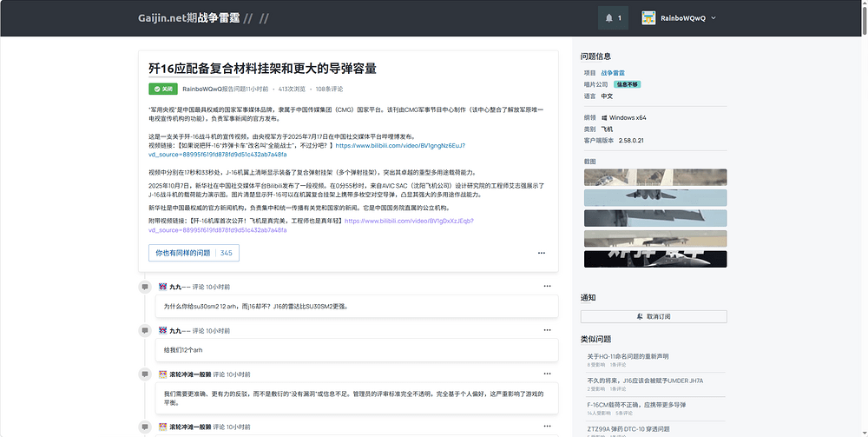Viewport: 868px width, 437px height.
Task: Click the 类别 value 飞机
Action: [607, 129]
